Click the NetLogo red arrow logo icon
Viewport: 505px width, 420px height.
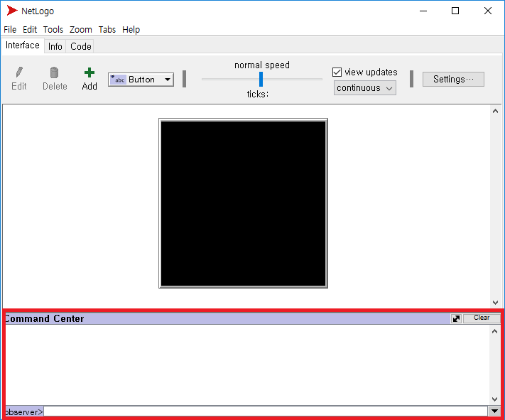tap(12, 11)
